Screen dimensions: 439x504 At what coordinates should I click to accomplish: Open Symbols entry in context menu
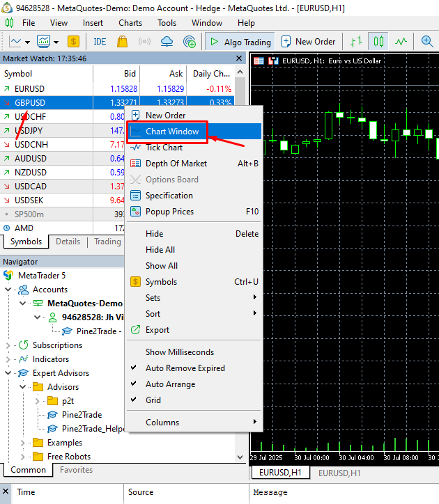click(194, 282)
